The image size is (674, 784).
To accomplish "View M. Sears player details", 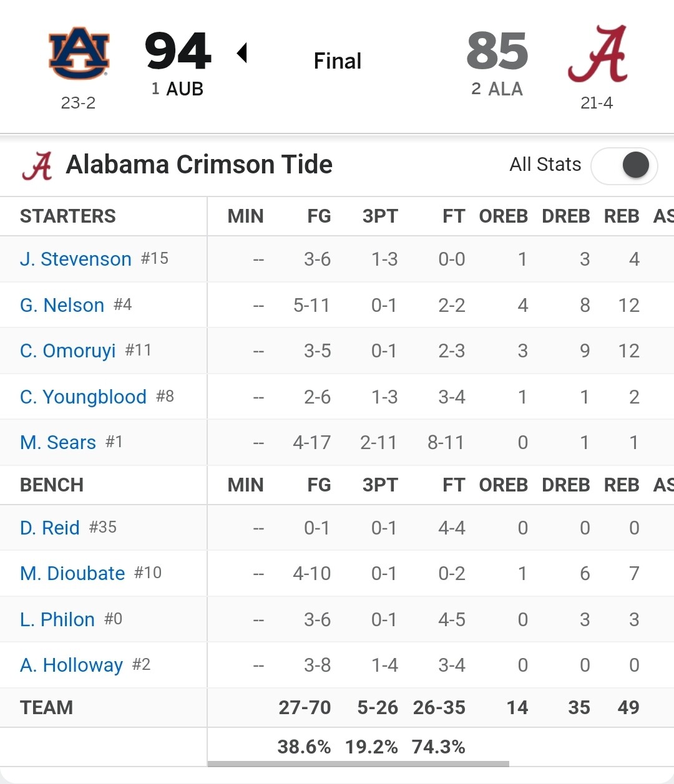I will tap(58, 442).
